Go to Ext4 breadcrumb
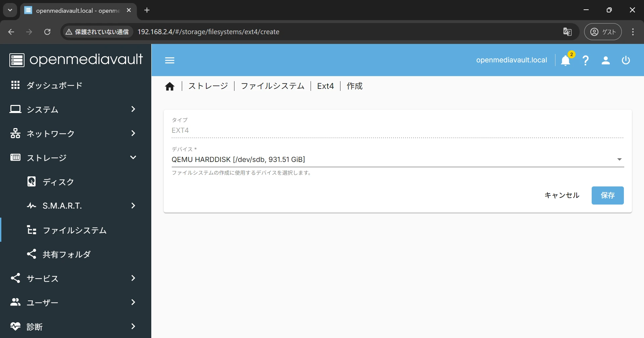This screenshot has width=644, height=338. (325, 86)
